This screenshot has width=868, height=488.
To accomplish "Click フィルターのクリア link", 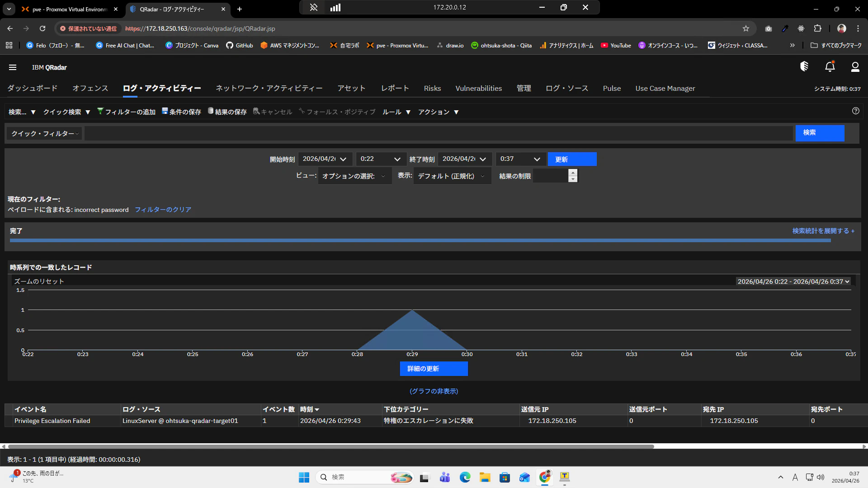I will pos(163,210).
